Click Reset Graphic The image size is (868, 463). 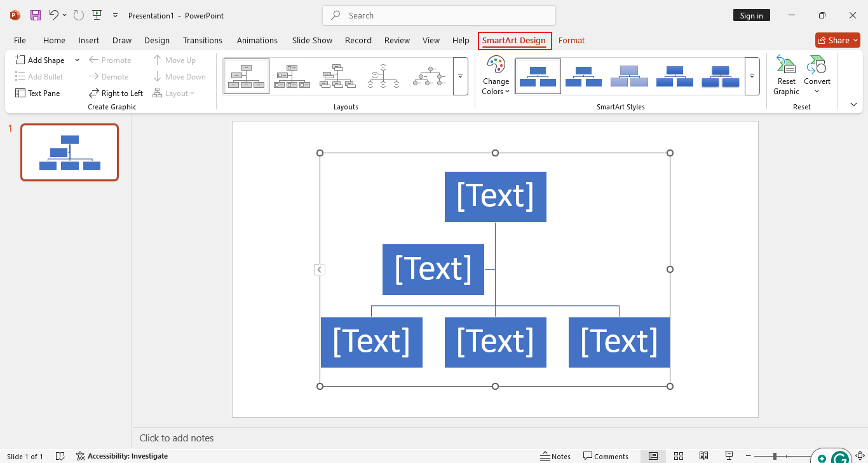(x=786, y=75)
